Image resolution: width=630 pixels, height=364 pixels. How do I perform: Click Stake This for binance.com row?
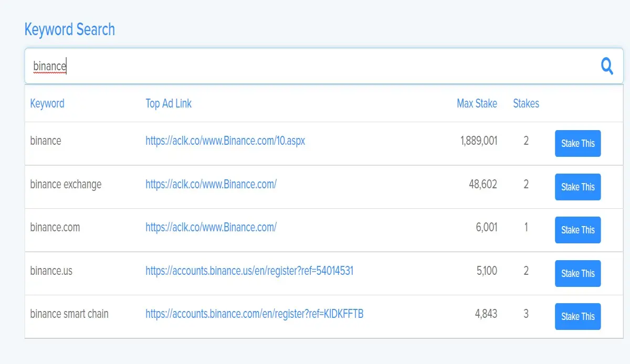click(x=577, y=230)
